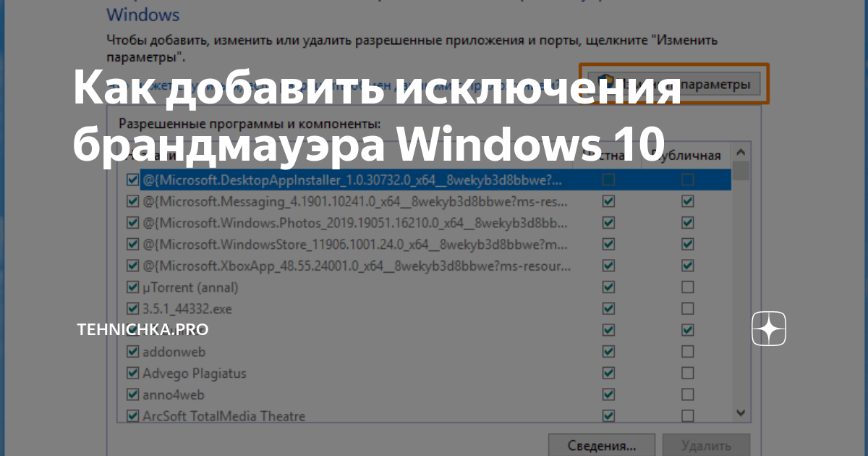Toggle private checkbox for addonweb
Screen dimensions: 868x456
(x=608, y=352)
